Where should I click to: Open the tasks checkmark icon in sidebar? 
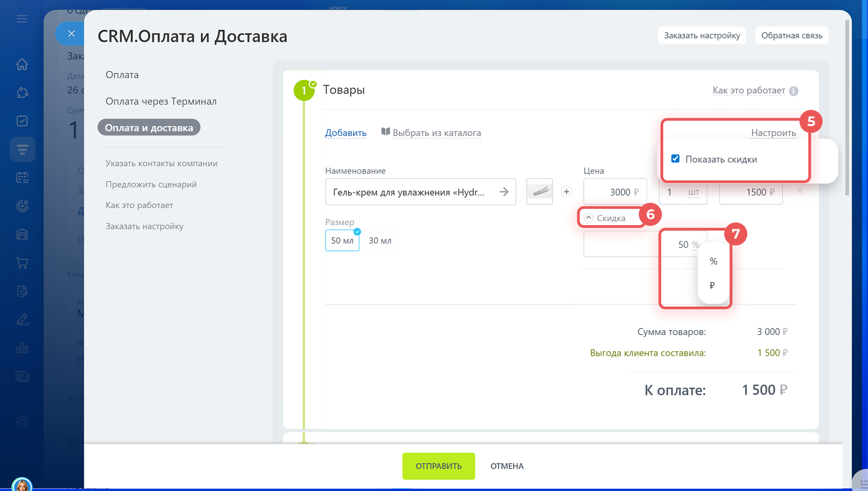point(22,121)
